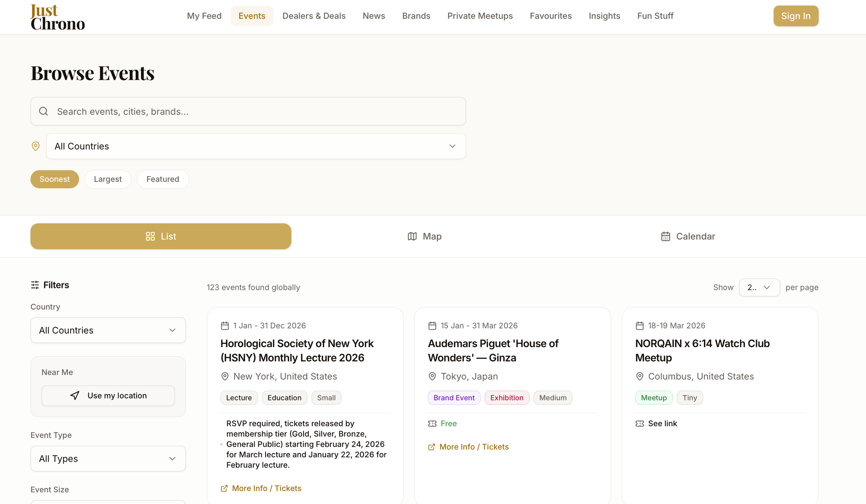Click the map icon in view switcher
Screen dimensions: 866x504
(x=412, y=236)
